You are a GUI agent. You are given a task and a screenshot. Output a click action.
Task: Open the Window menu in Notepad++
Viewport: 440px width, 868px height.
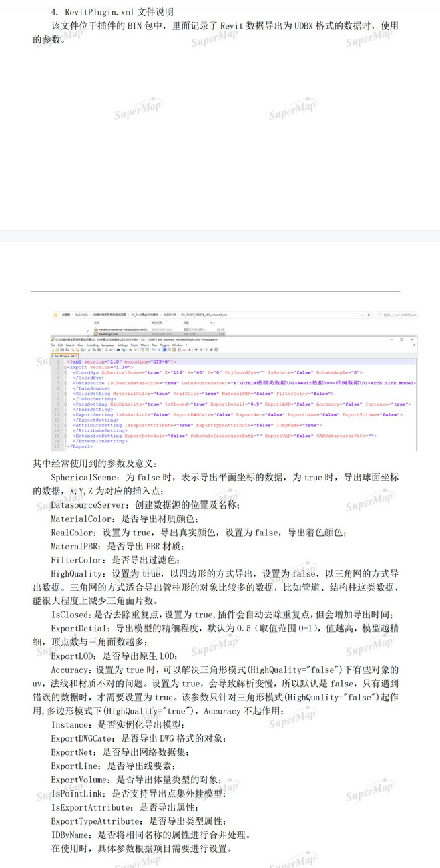pos(178,345)
